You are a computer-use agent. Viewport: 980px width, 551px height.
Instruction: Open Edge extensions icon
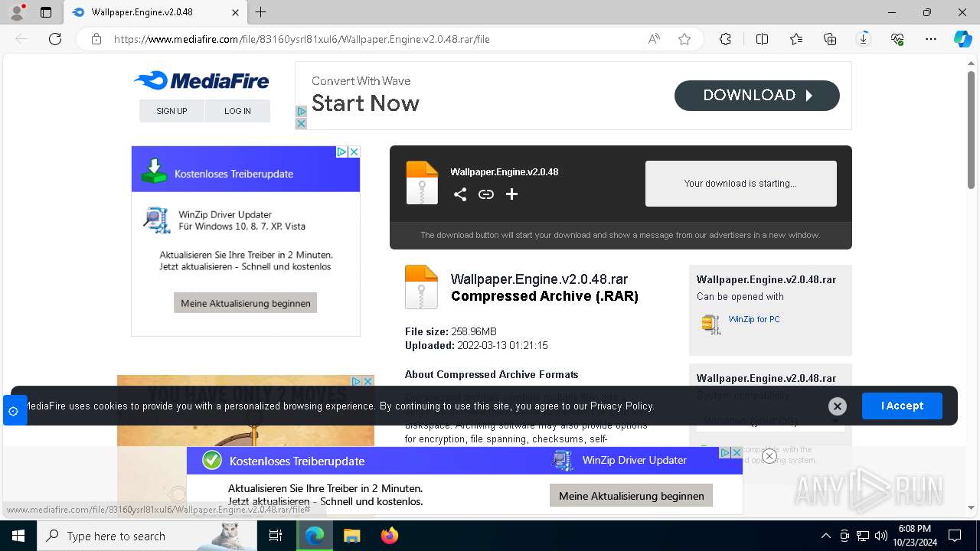tap(725, 39)
